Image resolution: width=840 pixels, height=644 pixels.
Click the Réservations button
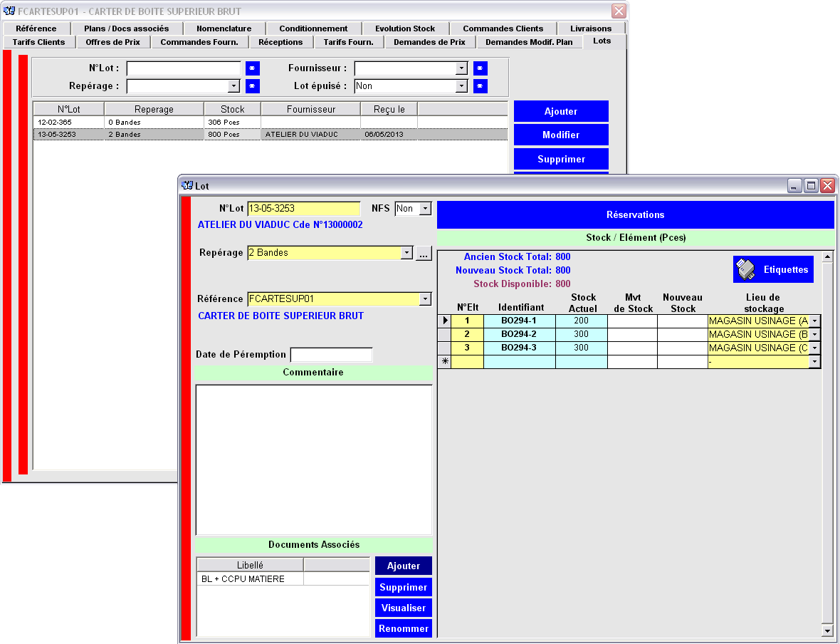click(635, 214)
